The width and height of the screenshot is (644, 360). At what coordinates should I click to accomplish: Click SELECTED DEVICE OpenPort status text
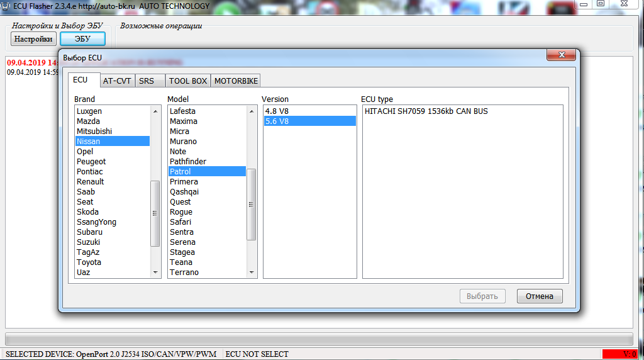tap(111, 354)
